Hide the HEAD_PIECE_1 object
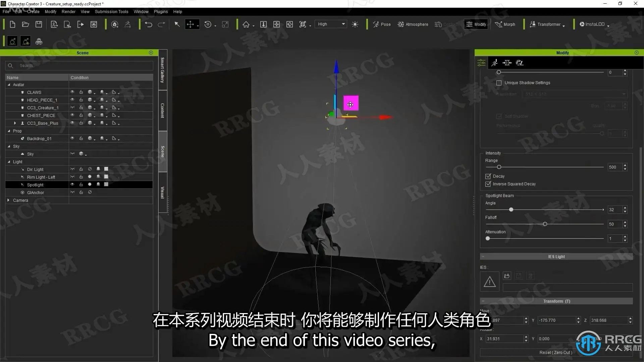The image size is (644, 362). pos(72,100)
